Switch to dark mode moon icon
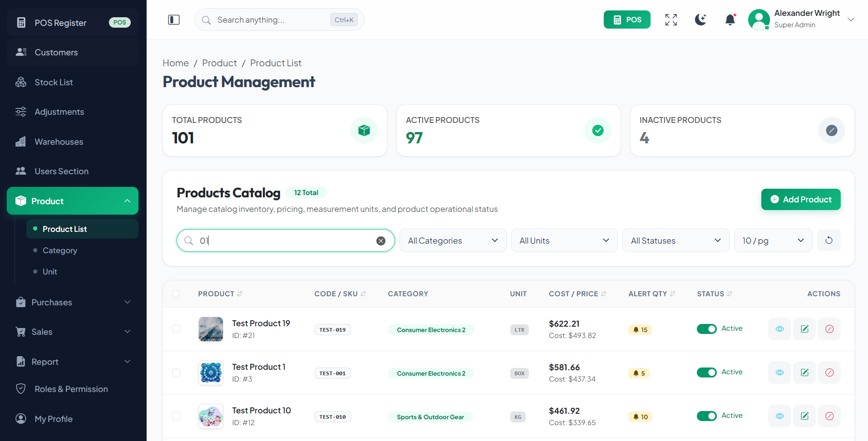 click(x=700, y=20)
